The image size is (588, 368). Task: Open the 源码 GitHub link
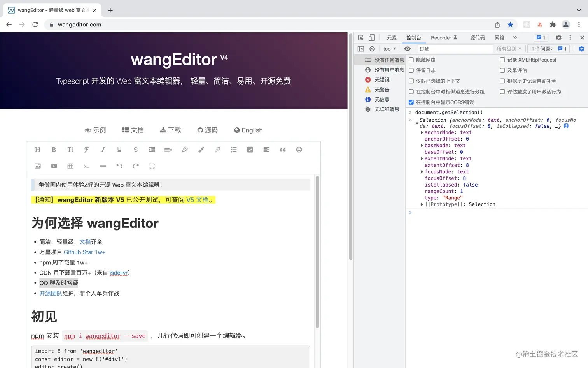[208, 130]
